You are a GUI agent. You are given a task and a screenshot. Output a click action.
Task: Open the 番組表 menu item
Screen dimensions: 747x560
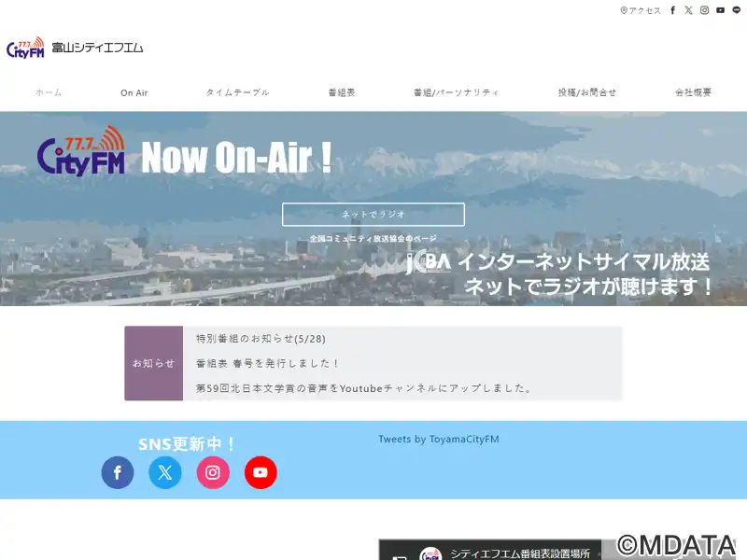342,92
